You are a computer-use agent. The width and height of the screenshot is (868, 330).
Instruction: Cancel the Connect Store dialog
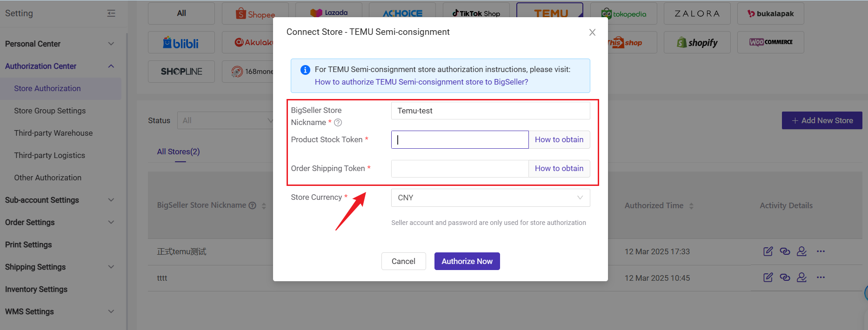coord(403,261)
